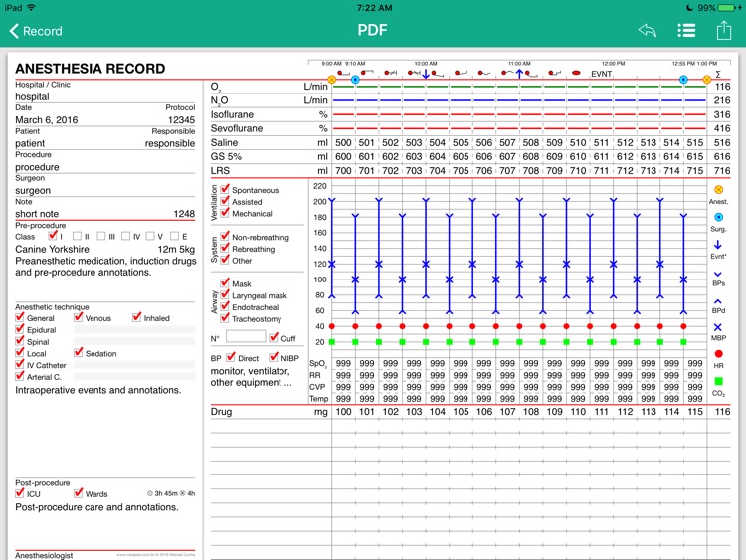
Task: Tap Drug dose value 100
Action: click(343, 412)
